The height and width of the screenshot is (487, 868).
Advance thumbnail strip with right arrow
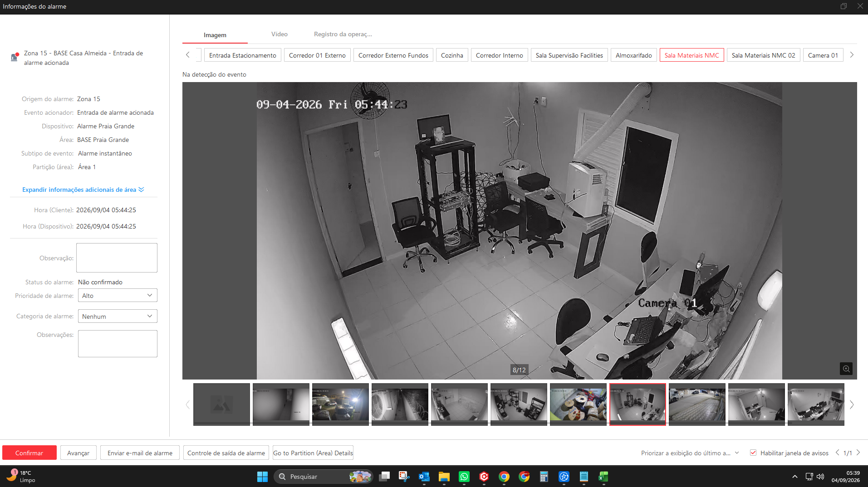click(852, 404)
